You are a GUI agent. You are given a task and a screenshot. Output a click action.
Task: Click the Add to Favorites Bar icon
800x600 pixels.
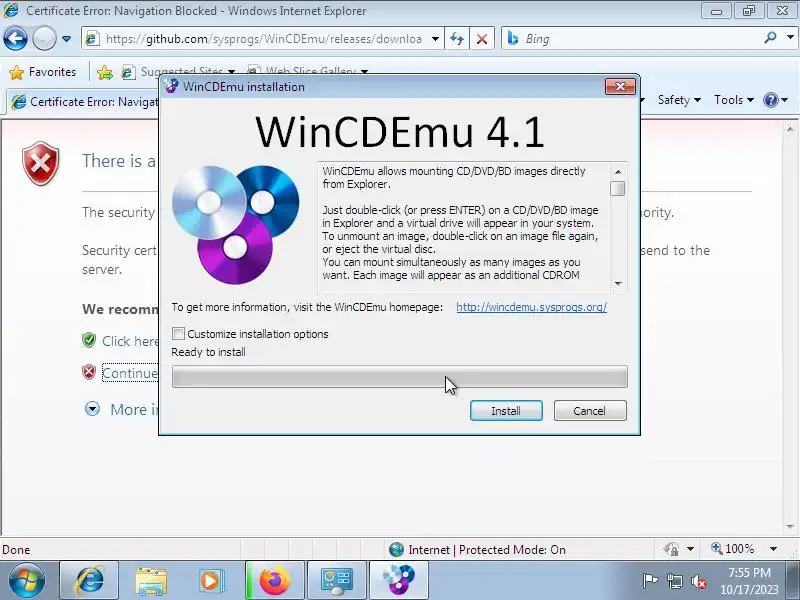click(x=105, y=72)
